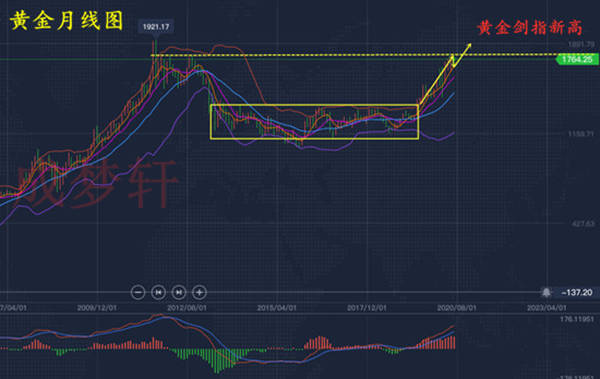Zoom in the chart with plus button

click(199, 292)
